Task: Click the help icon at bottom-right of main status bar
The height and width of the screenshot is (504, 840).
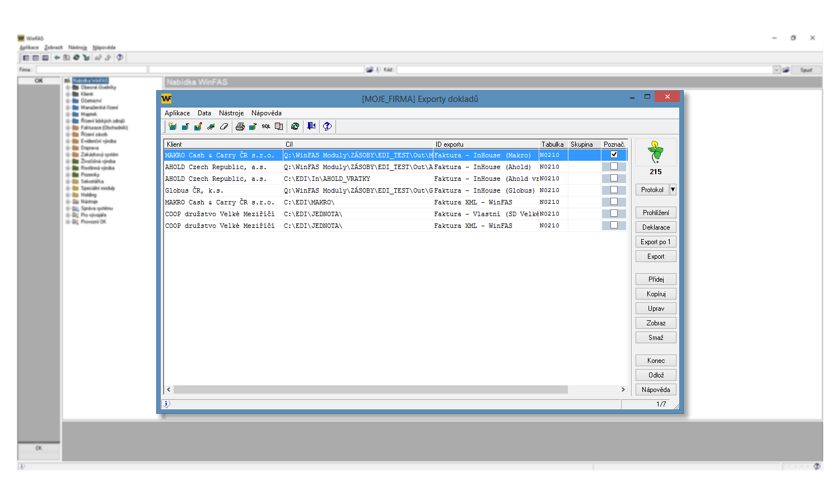Action: 818,466
